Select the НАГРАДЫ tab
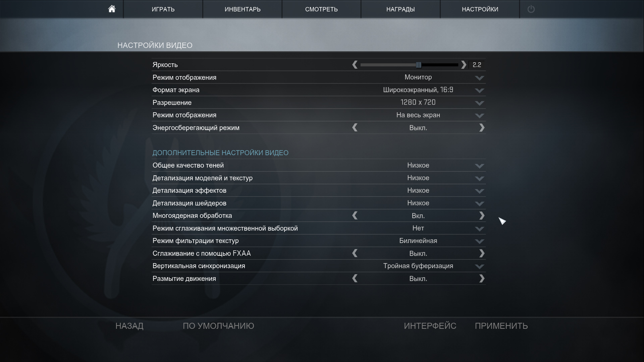 [400, 9]
